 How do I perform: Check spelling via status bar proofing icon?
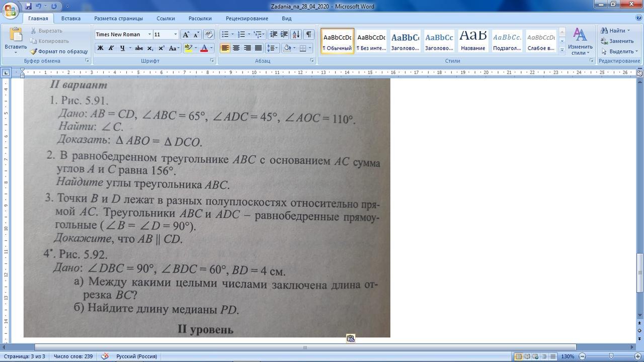tap(105, 356)
